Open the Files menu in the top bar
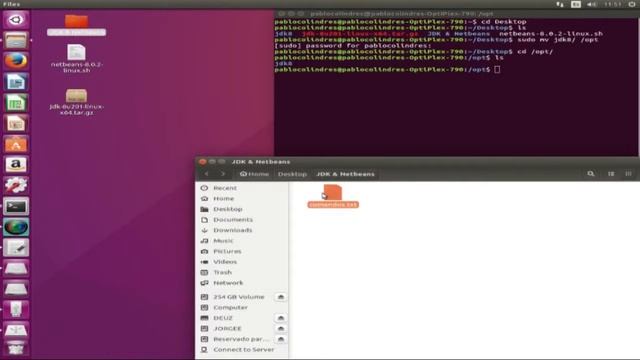Image resolution: width=640 pixels, height=360 pixels. pos(11,4)
